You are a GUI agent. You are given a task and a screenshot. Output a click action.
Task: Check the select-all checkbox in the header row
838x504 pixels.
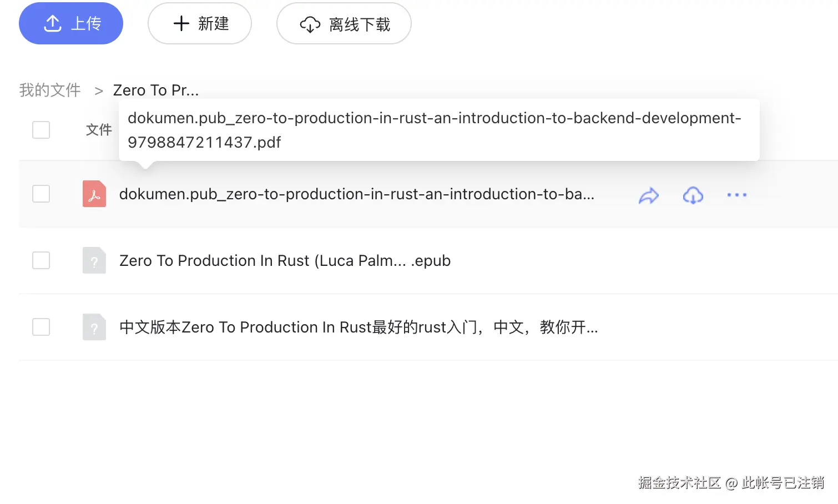tap(41, 129)
